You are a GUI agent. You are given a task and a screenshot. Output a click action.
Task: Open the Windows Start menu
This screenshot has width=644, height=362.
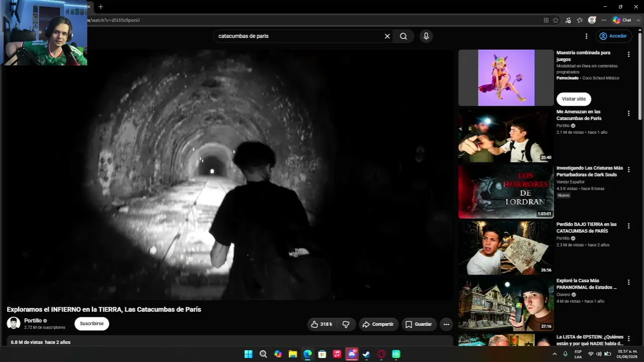coord(248,354)
